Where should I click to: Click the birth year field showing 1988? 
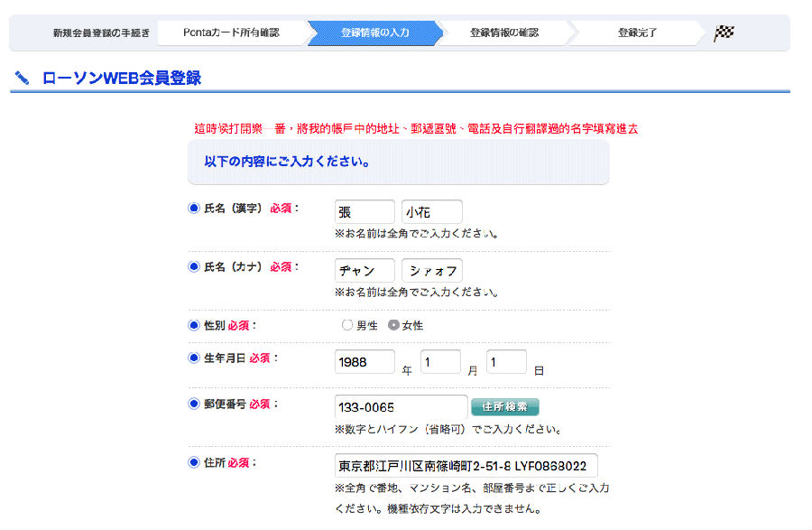point(364,362)
